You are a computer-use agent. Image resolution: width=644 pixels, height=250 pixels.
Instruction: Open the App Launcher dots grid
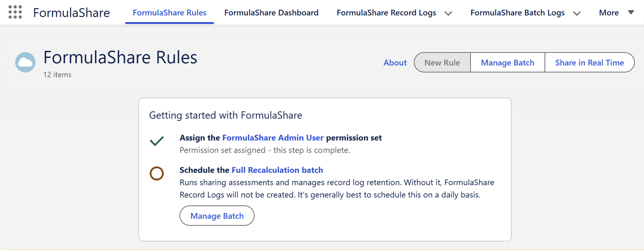pos(15,12)
